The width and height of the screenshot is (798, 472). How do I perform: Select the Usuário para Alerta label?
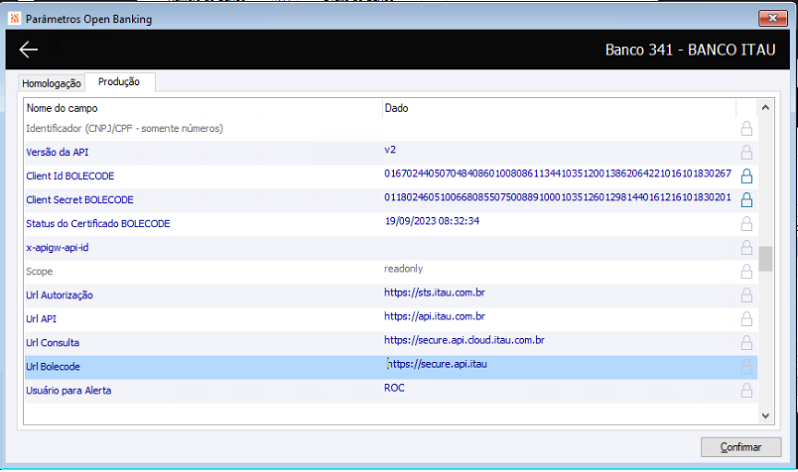tap(69, 391)
